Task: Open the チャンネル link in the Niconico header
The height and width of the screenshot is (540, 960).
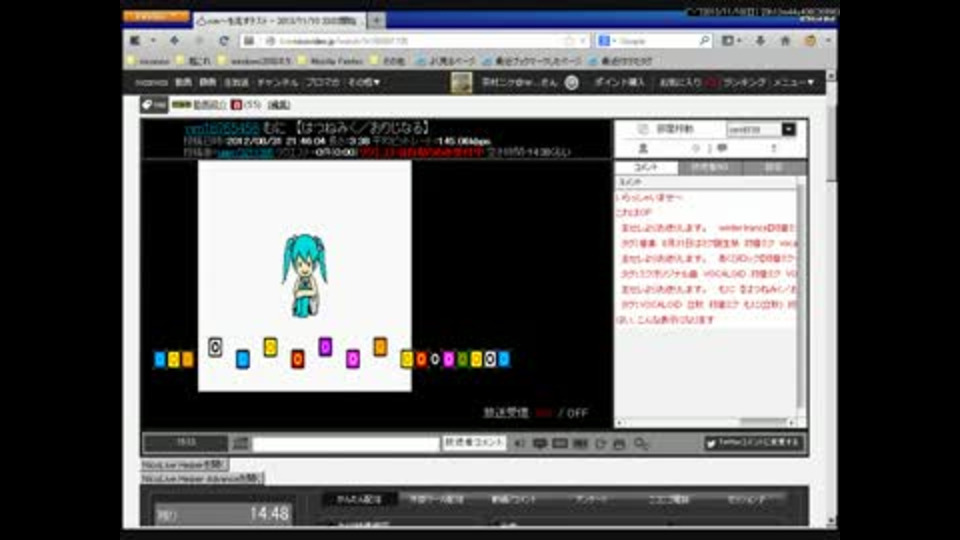Action: pos(277,82)
